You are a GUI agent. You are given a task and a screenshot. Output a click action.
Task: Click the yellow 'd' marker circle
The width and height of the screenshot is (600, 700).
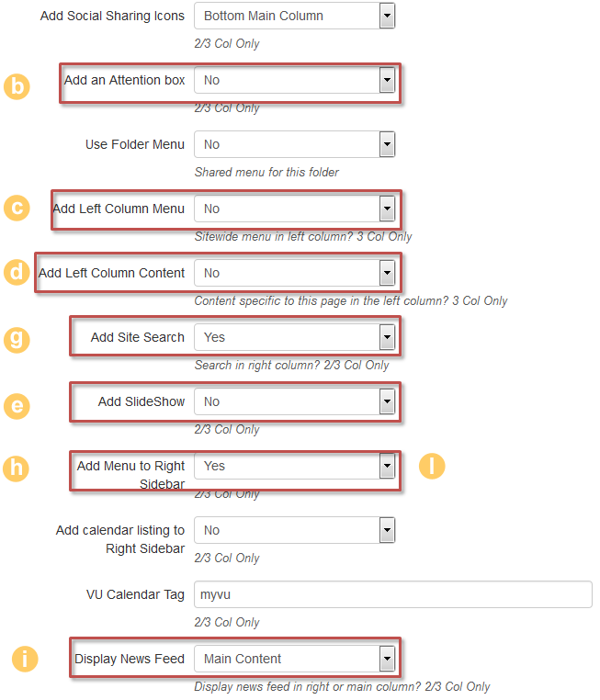[x=17, y=273]
